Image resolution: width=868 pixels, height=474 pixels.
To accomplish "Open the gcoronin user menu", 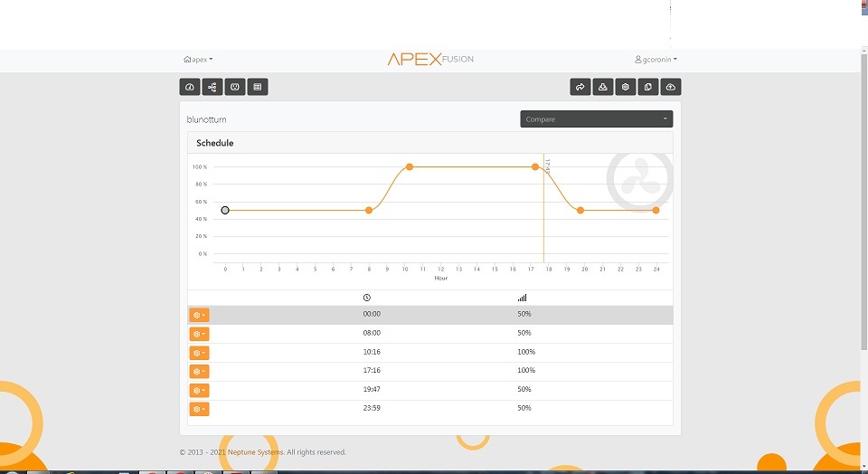I will point(656,60).
